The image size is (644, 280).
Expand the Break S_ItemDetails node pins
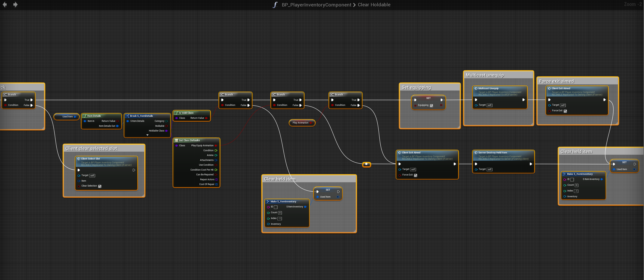click(x=147, y=135)
